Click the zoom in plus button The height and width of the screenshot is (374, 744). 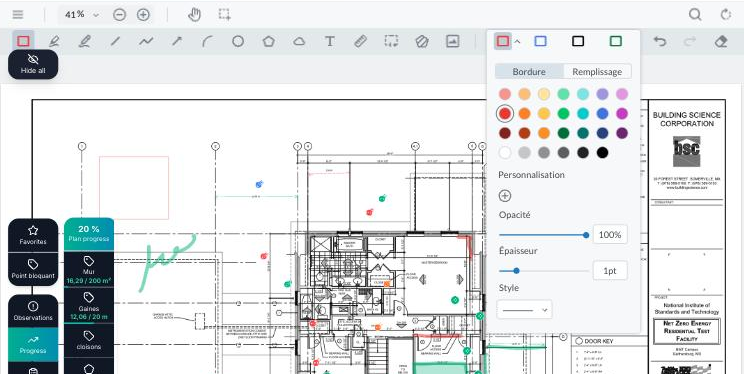coord(143,15)
